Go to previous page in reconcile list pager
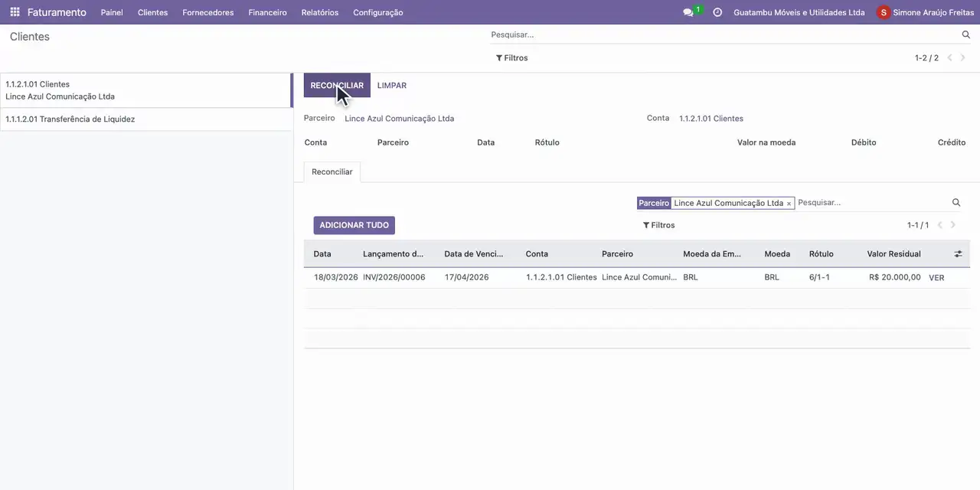The height and width of the screenshot is (490, 980). point(940,225)
